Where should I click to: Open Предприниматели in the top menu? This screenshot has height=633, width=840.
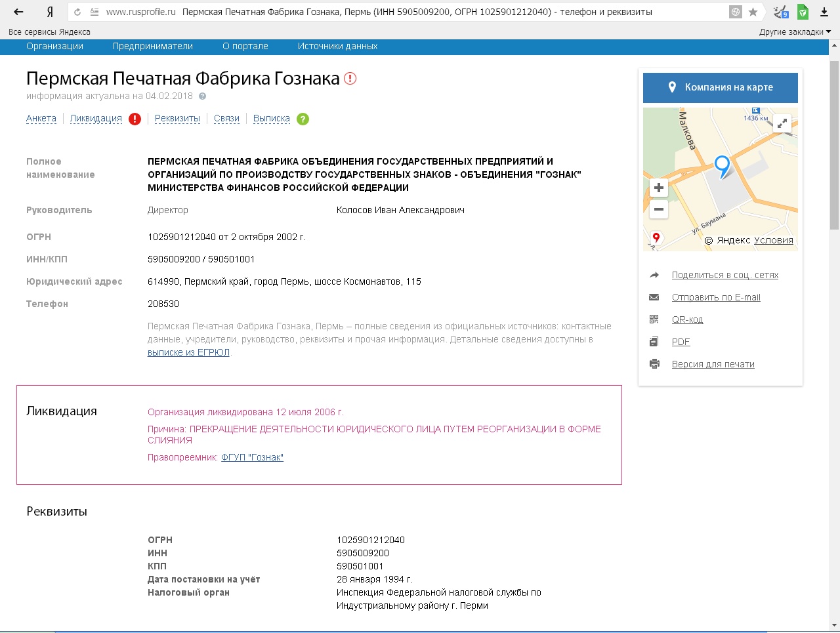coord(153,46)
